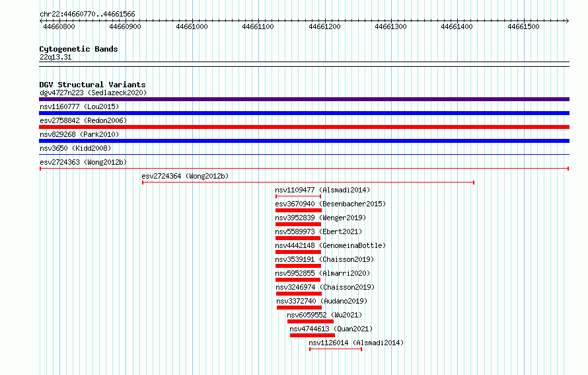The height and width of the screenshot is (375, 588).
Task: Open the nsv1160777 (Lou2015) variant label
Action: [79, 106]
